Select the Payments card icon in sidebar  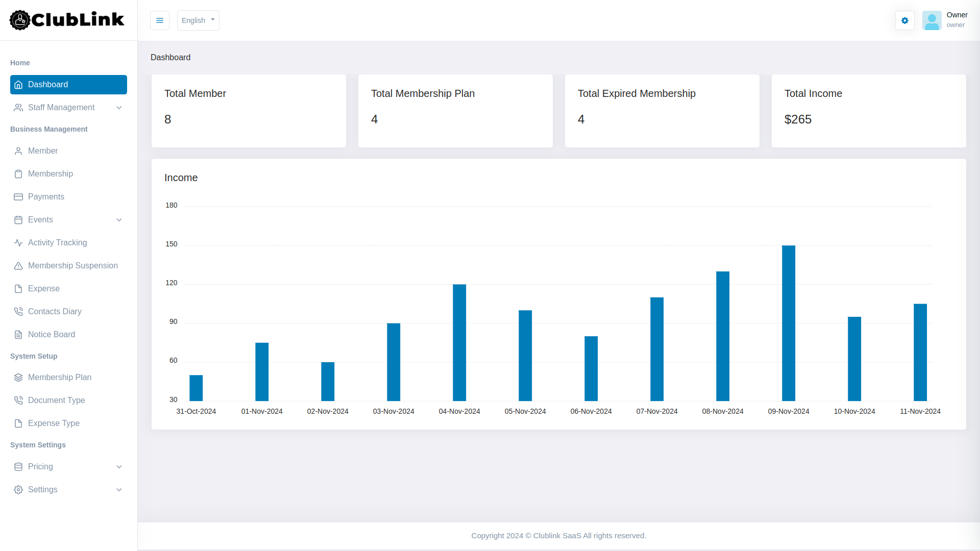tap(18, 197)
